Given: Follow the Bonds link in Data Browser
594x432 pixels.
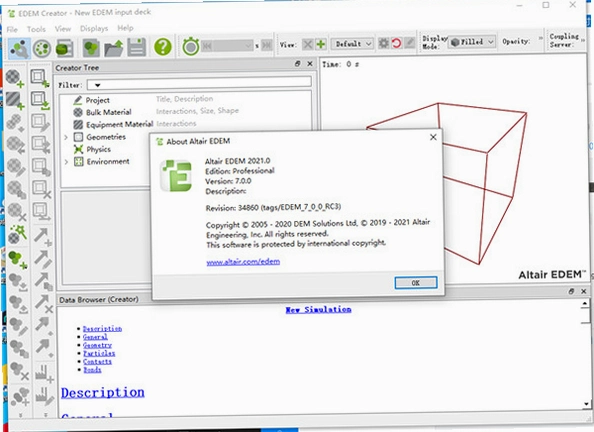Looking at the screenshot, I should click(x=92, y=370).
